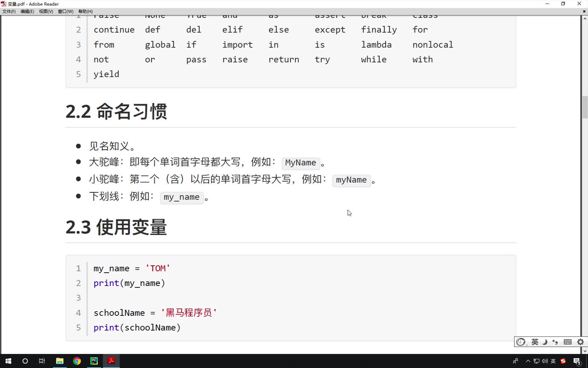Click the vertical scrollbar thumb

[584, 107]
